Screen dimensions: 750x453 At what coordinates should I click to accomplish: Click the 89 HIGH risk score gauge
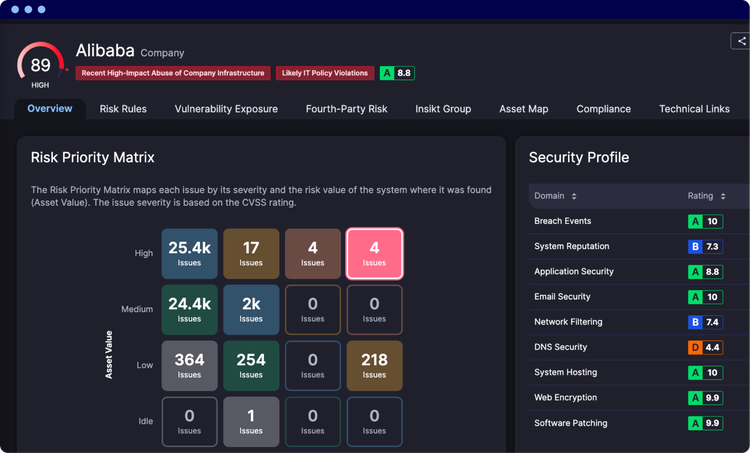point(41,66)
